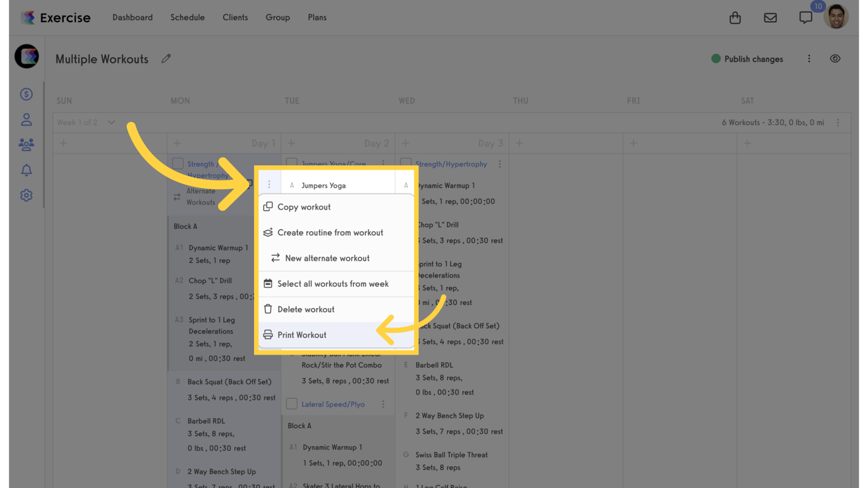This screenshot has height=488, width=868.
Task: Select Copy workout from the menu
Action: click(336, 207)
